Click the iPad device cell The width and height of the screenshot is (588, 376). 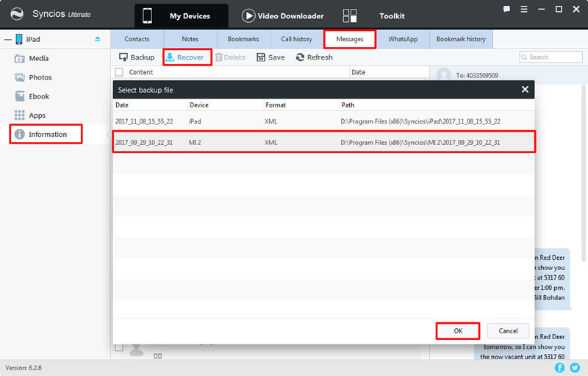tap(195, 121)
